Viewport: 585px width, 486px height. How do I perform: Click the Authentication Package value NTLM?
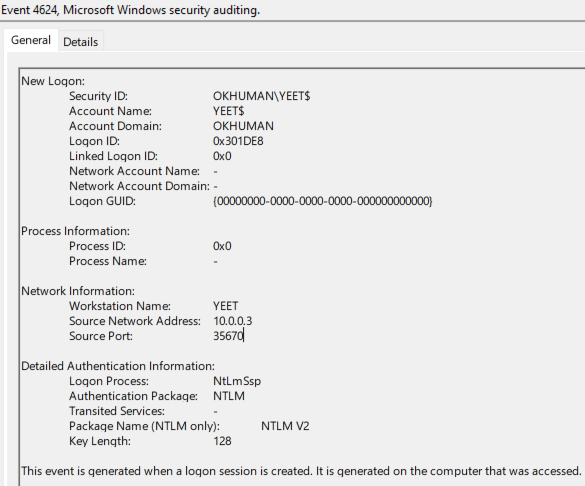[x=229, y=396]
